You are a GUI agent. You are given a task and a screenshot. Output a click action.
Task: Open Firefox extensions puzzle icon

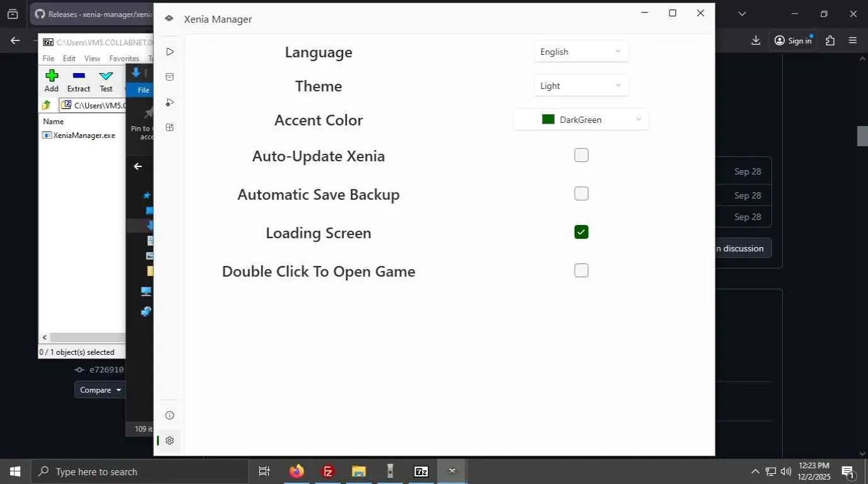(x=830, y=40)
